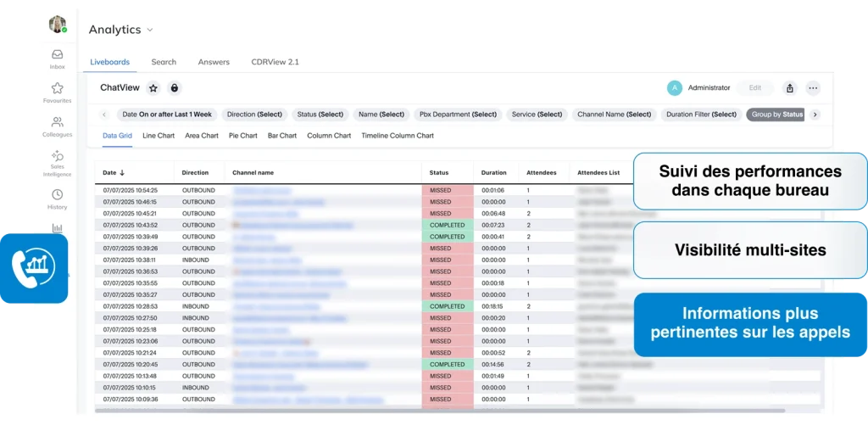Viewport: 868px width, 425px height.
Task: Switch to the CDRView 2.1 tab
Action: 275,62
